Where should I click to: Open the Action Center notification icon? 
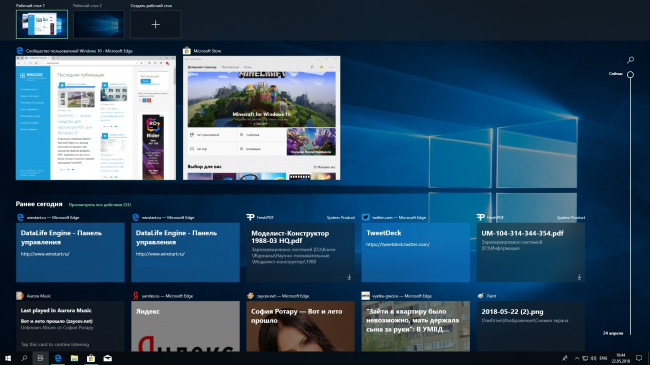[x=639, y=358]
